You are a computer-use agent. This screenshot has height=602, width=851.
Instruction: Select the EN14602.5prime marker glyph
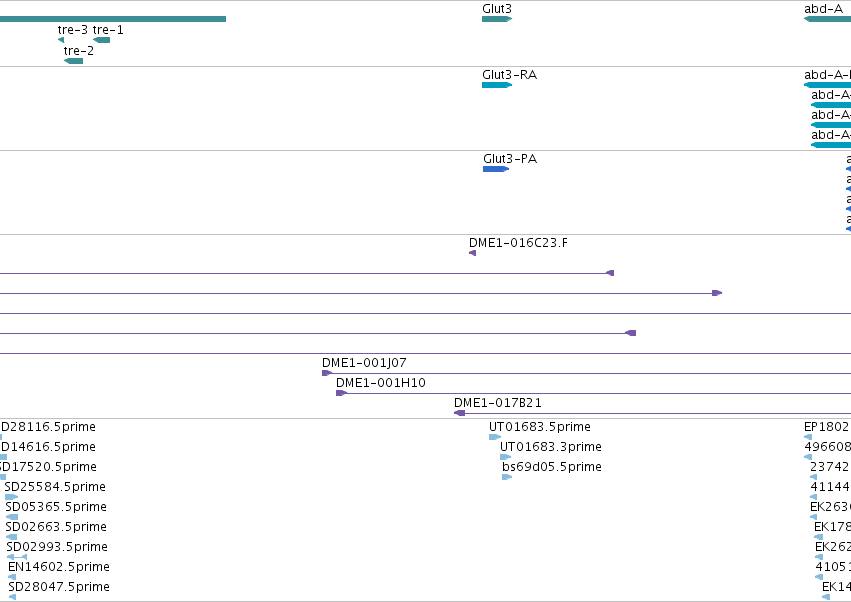[12, 577]
